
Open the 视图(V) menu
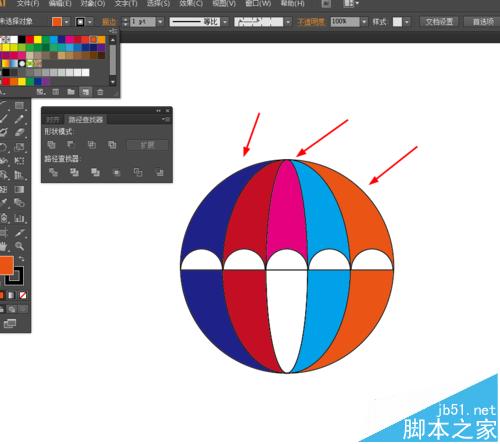point(224,4)
